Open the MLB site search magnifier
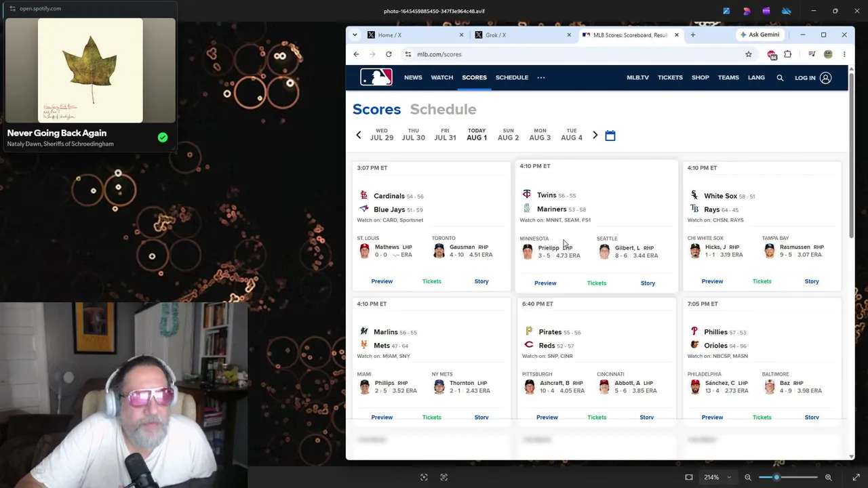Image resolution: width=868 pixels, height=488 pixels. tap(780, 78)
